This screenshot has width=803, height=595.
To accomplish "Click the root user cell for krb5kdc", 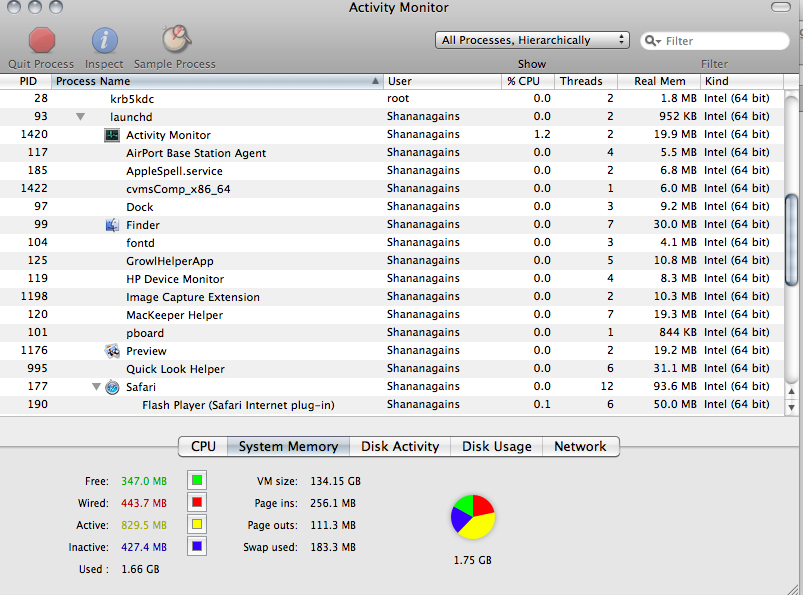I will click(398, 98).
